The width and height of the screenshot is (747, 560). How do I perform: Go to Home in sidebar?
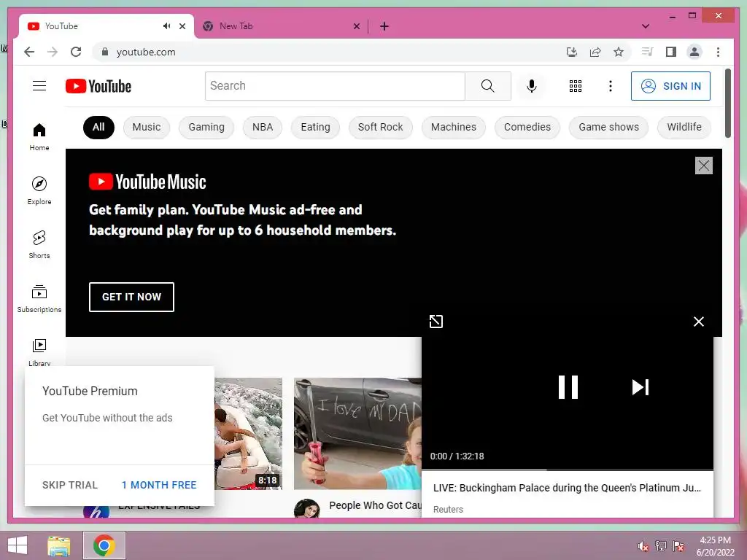coord(39,137)
